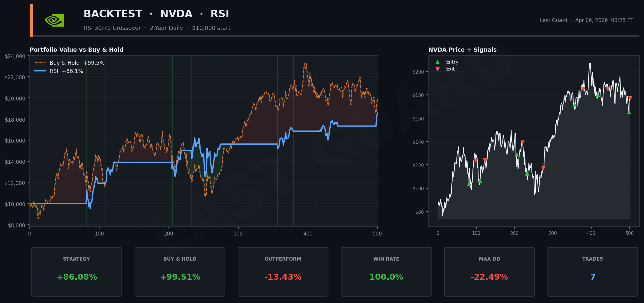Toggle the Buy & Hold +99.5% legend label
Image resolution: width=644 pixels, height=303 pixels.
[77, 63]
